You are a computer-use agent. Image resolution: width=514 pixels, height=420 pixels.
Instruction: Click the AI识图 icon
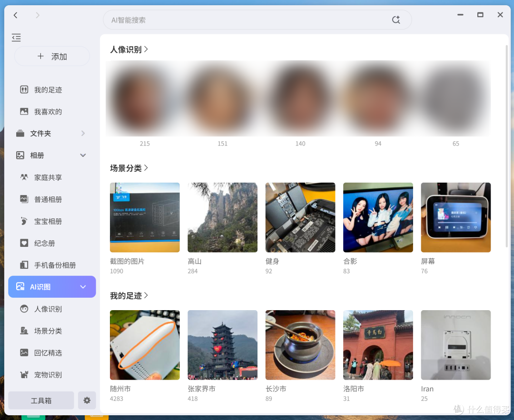20,287
